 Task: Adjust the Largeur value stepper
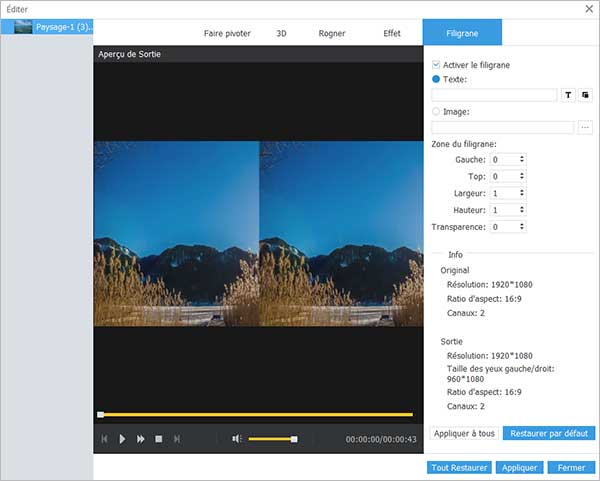(x=522, y=193)
